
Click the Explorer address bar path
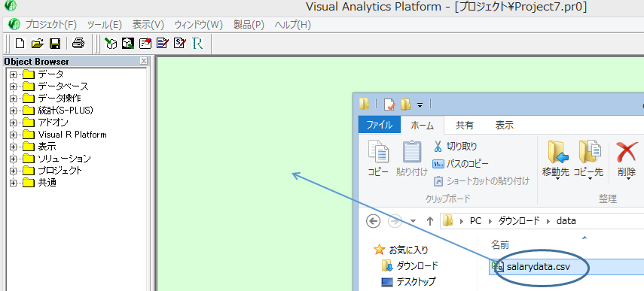pyautogui.click(x=542, y=221)
